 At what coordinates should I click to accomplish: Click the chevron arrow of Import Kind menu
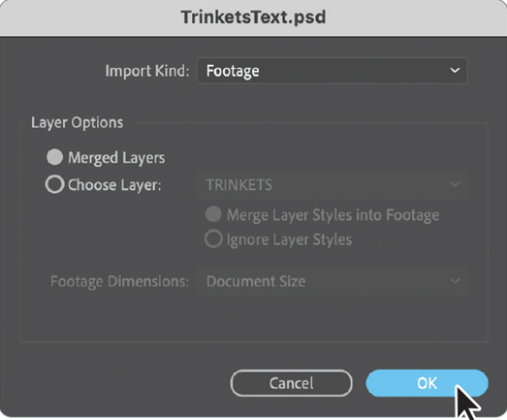(x=455, y=70)
